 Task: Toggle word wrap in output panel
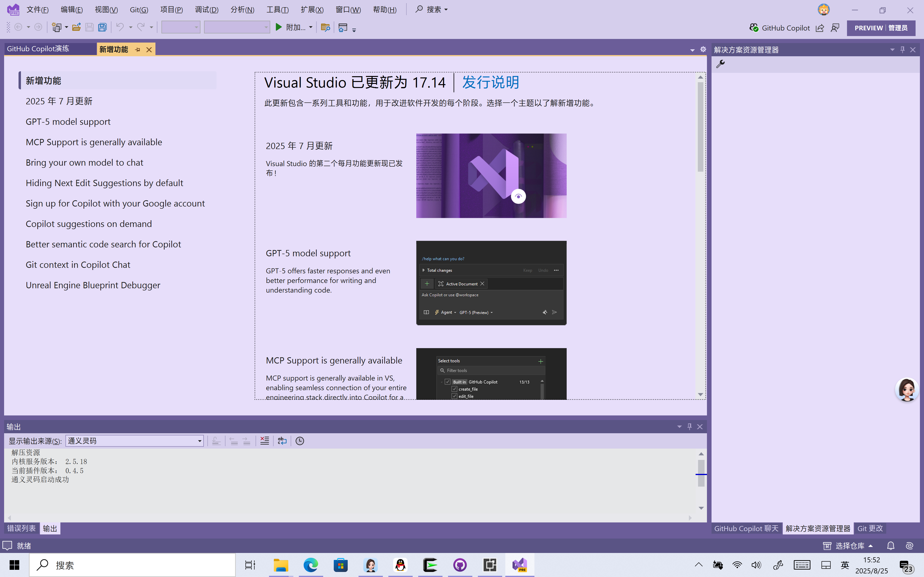(282, 441)
